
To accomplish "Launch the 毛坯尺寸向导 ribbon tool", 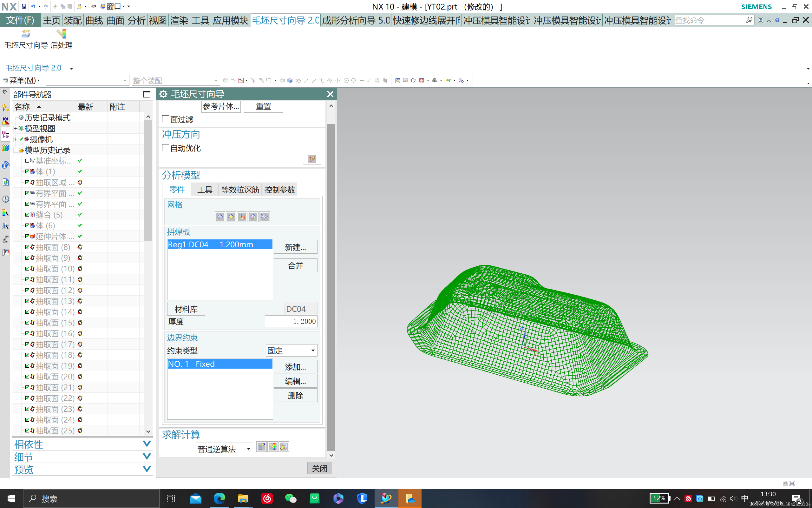I will (x=26, y=39).
